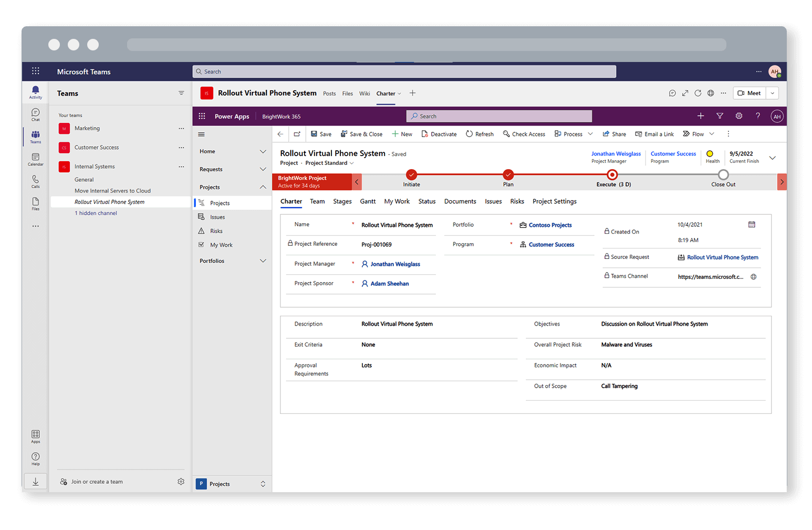812x530 pixels.
Task: Open tab conversation chat icon
Action: pyautogui.click(x=672, y=93)
